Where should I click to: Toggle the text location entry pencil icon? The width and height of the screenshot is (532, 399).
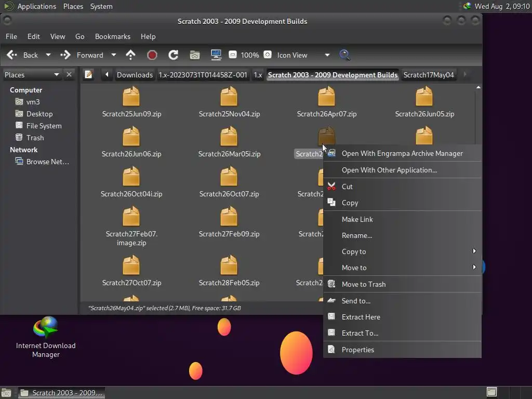click(x=88, y=75)
